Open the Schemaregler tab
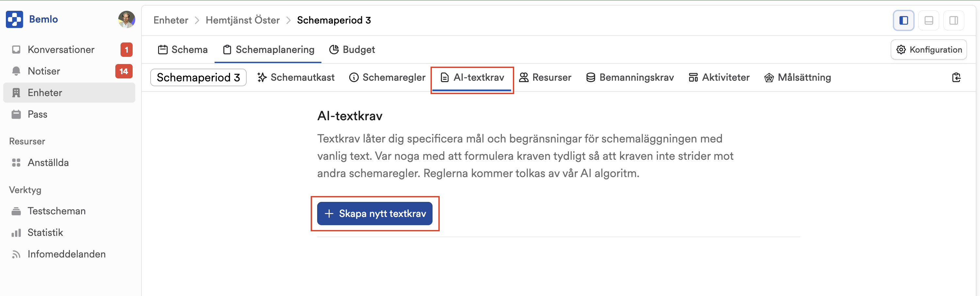Screen dimensions: 980x296 [x=387, y=77]
